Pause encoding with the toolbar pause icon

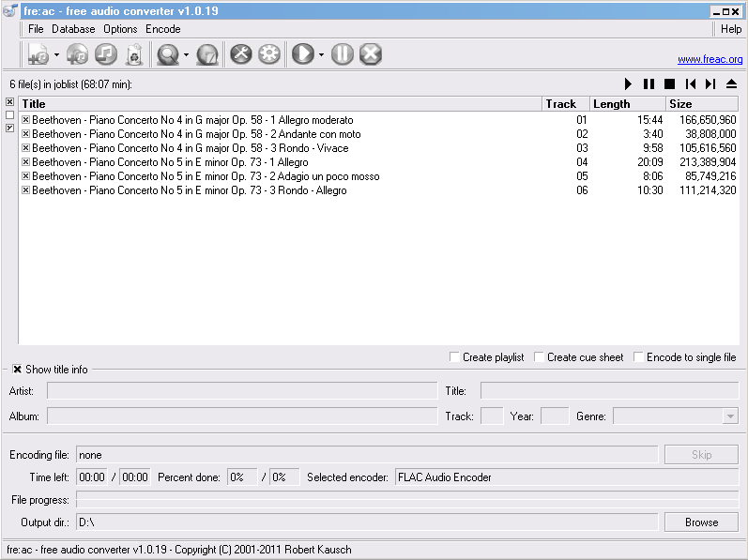(x=343, y=54)
